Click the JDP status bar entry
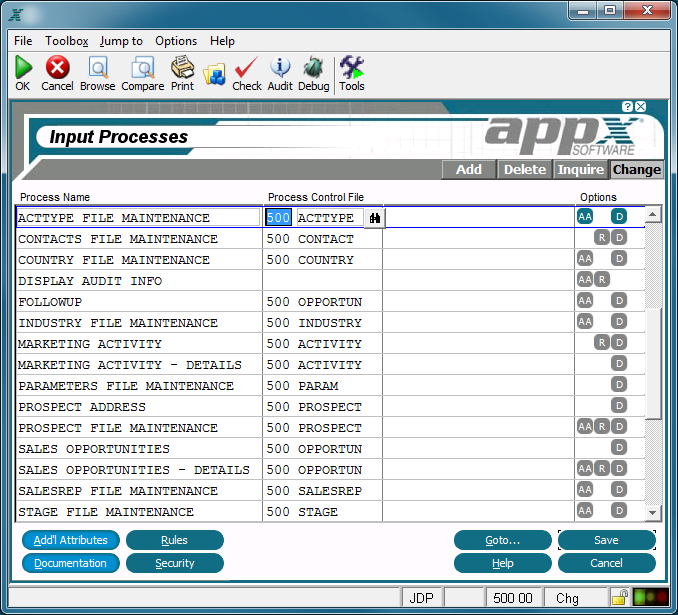678x615 pixels. [x=422, y=598]
